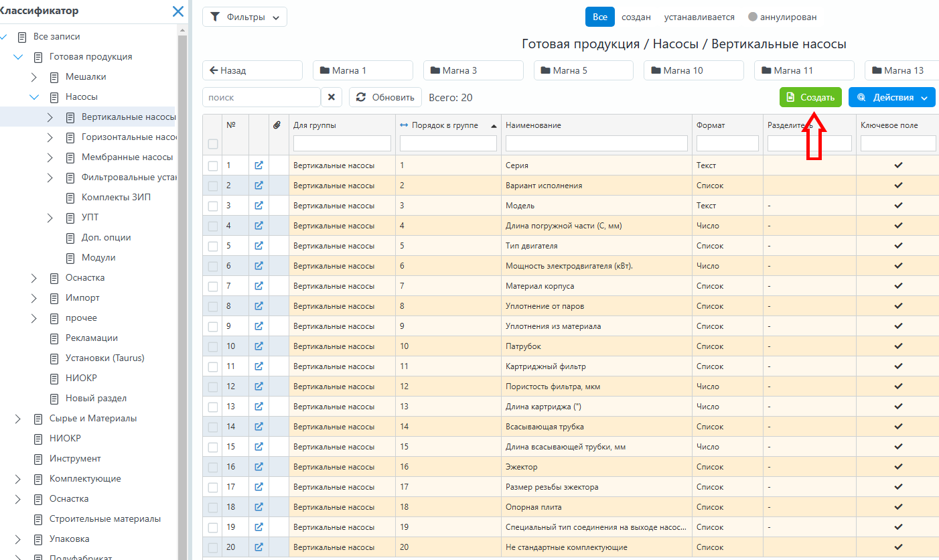Click sort arrow in Порядок в группе header
Screen dimensions: 939x560
tap(494, 126)
